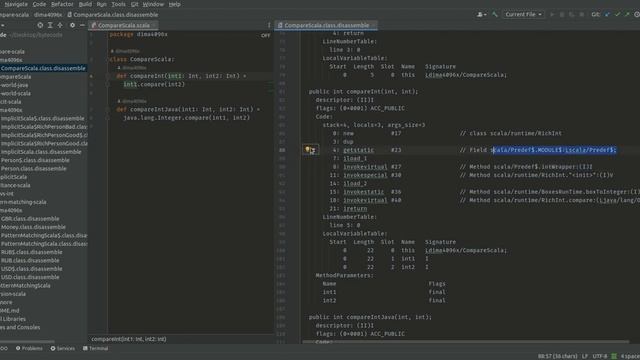640x360 pixels.
Task: Select PatternMatchingScala$.class.disassemble tree row
Action: (44, 236)
